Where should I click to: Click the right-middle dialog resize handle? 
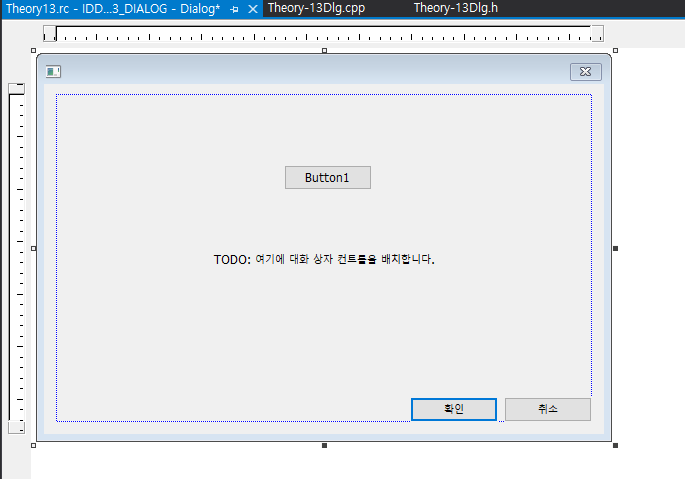click(x=616, y=248)
